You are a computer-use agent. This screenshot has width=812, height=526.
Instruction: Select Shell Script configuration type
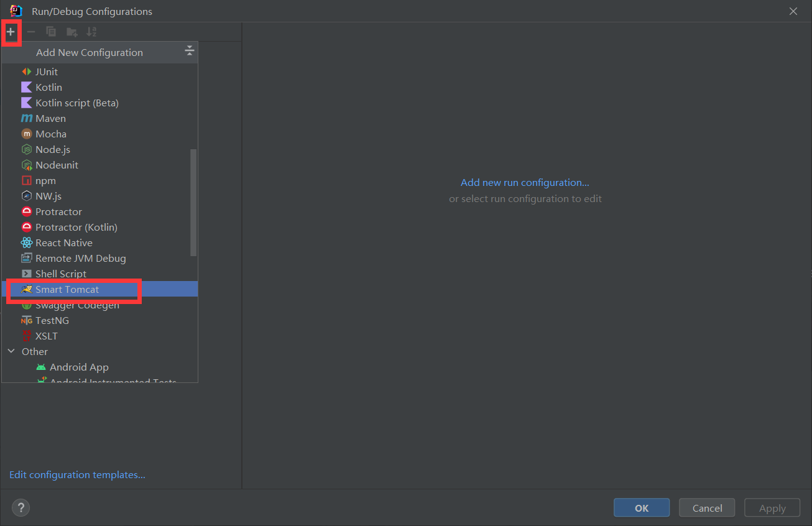click(x=99, y=274)
